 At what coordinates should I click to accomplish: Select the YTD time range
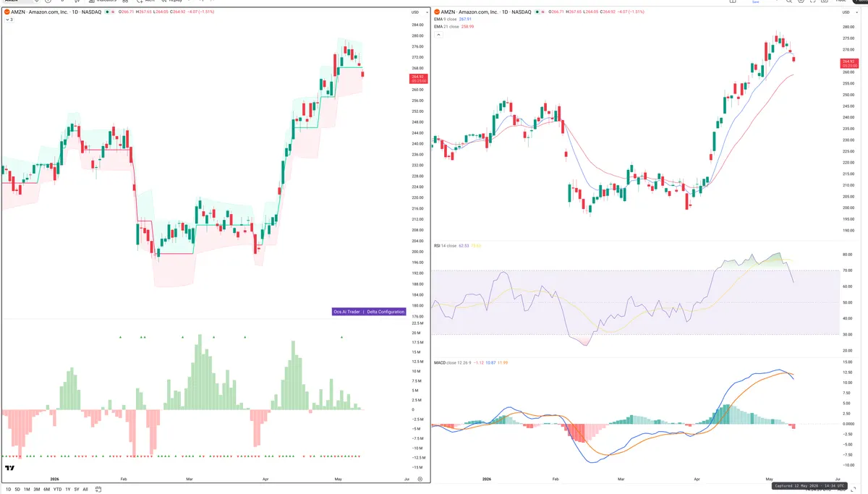click(57, 489)
